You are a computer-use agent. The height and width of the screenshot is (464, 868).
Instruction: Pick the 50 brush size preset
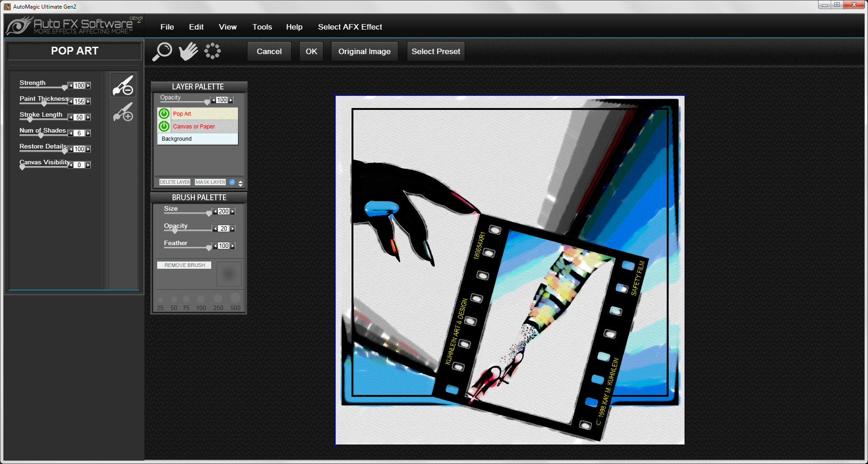174,300
